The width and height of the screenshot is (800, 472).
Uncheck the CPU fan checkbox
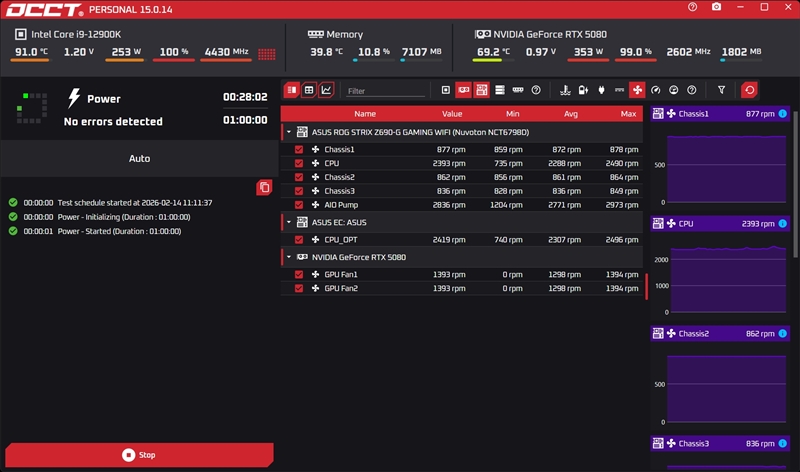point(299,163)
